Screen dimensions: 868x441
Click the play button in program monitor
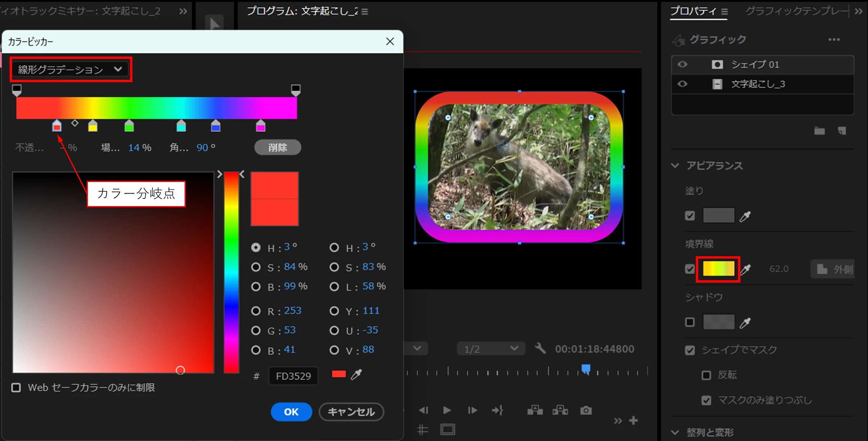tap(447, 410)
